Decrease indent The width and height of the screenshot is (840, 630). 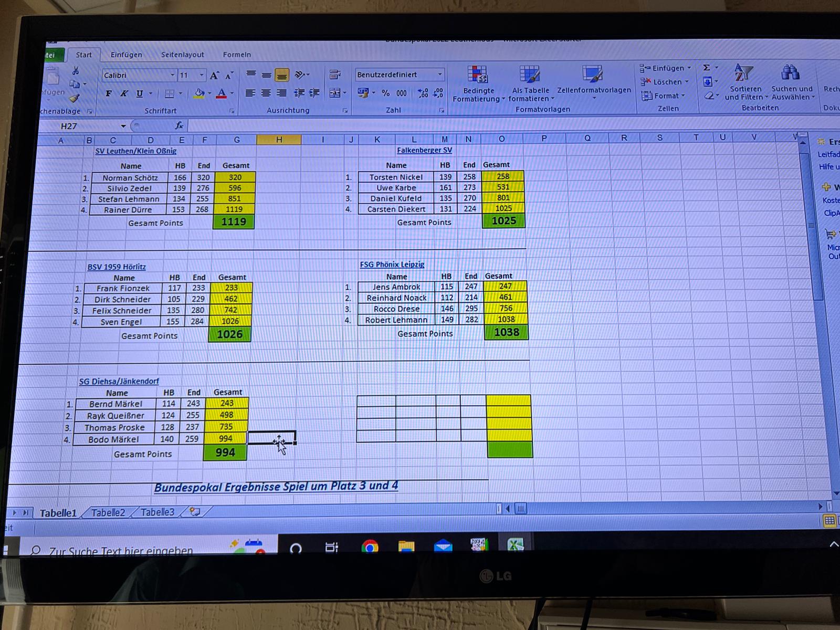299,93
